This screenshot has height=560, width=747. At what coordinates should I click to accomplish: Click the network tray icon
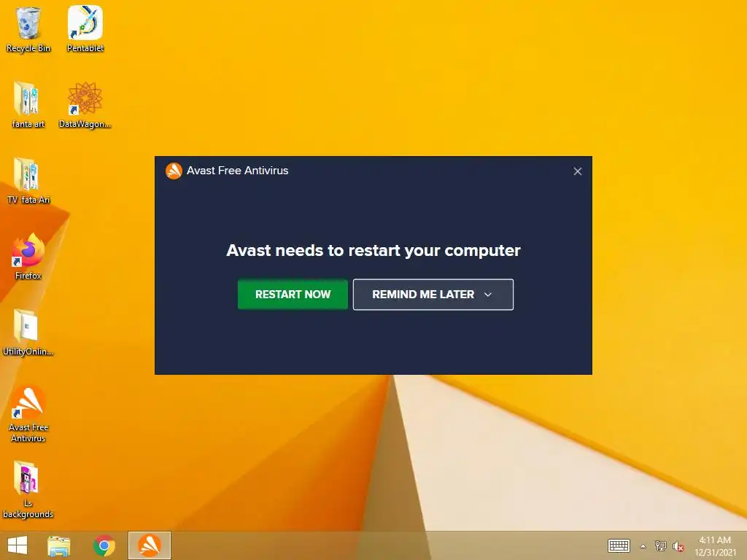(661, 545)
